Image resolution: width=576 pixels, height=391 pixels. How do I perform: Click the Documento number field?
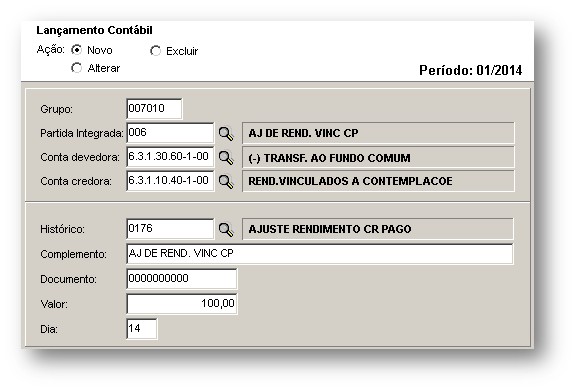[x=181, y=279]
